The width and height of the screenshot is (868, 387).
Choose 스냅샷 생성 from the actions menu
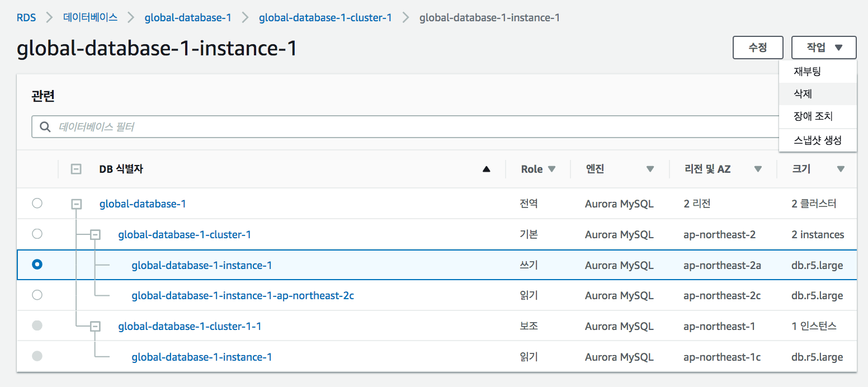(x=817, y=140)
